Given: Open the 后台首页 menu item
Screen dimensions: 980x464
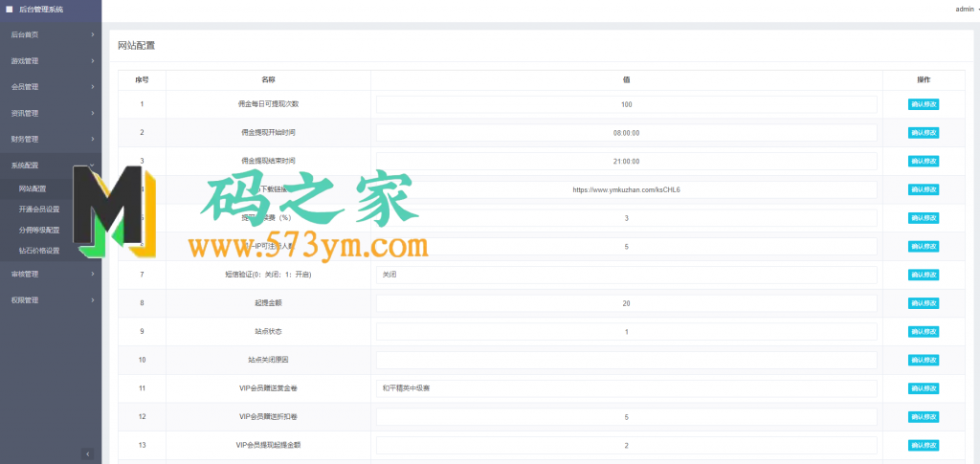Looking at the screenshot, I should click(51, 35).
